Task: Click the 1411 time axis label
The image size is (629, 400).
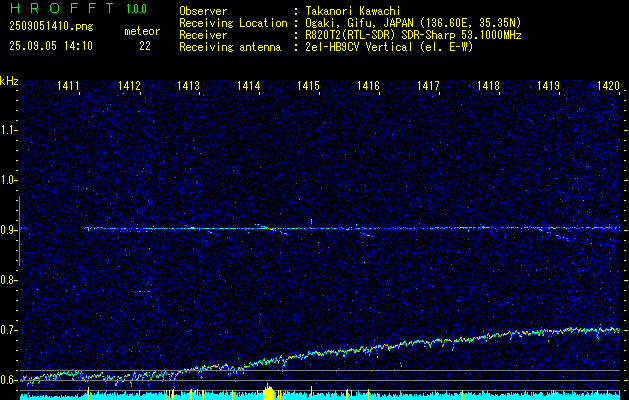Action: point(68,85)
